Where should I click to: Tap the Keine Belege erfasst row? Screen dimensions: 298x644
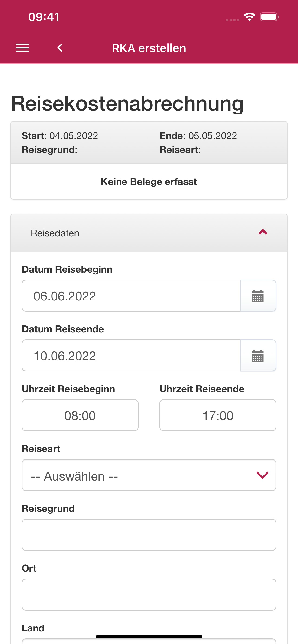(149, 182)
